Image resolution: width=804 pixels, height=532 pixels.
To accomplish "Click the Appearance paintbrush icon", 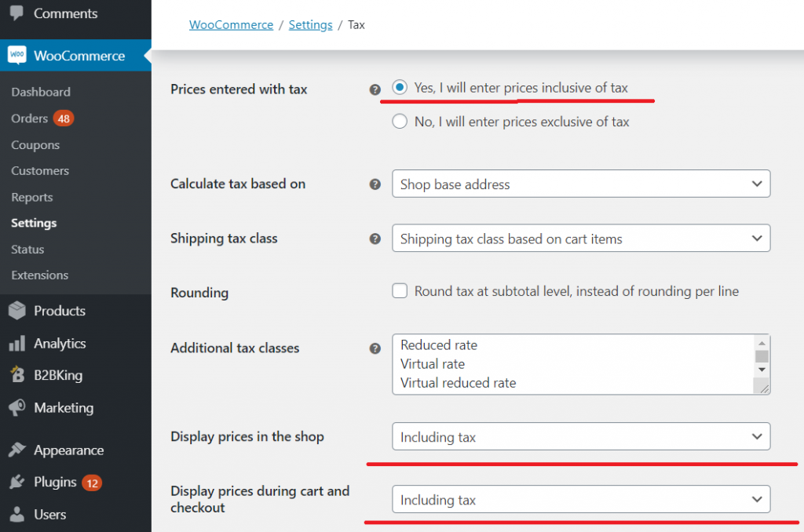I will tap(17, 450).
